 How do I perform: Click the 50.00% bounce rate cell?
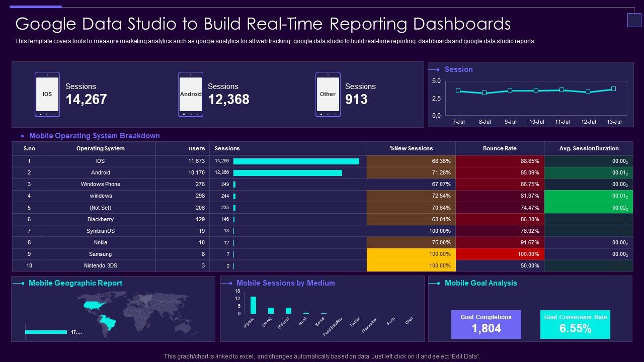[500, 265]
